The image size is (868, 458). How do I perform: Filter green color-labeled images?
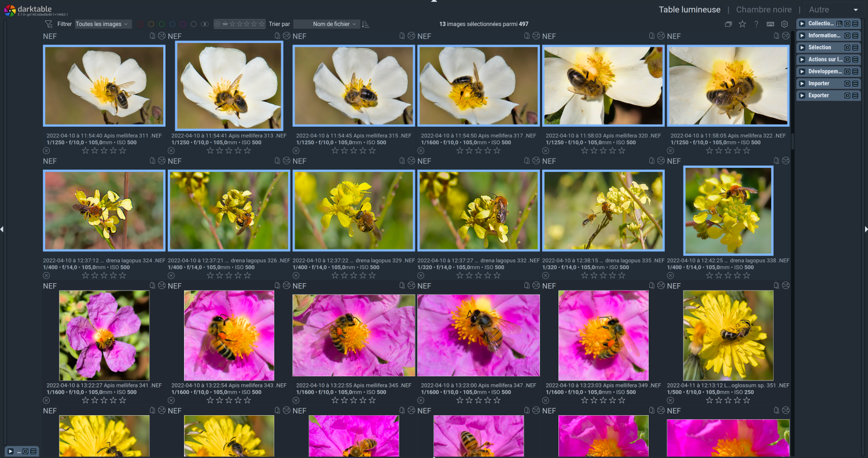161,24
